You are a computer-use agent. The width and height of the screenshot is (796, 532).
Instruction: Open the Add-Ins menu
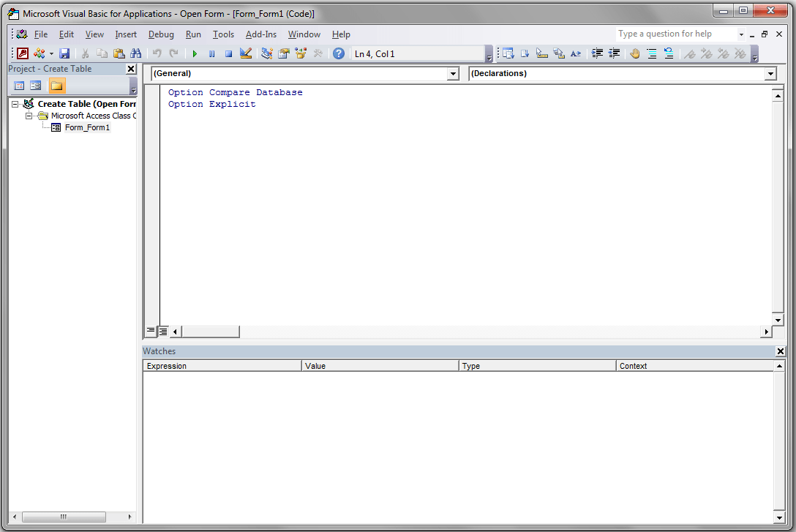261,34
